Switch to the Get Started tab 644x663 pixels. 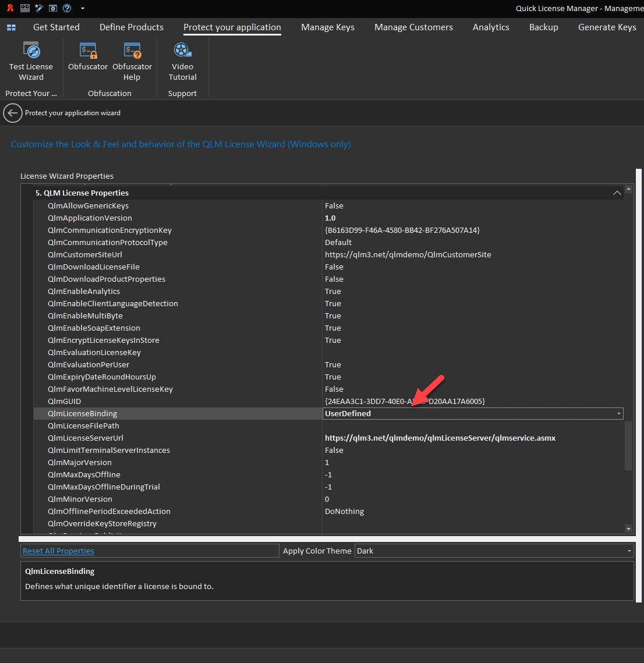tap(56, 27)
